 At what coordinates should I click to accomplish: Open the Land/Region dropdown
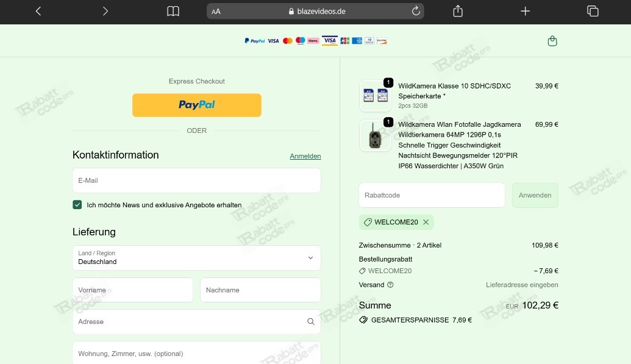(x=196, y=257)
